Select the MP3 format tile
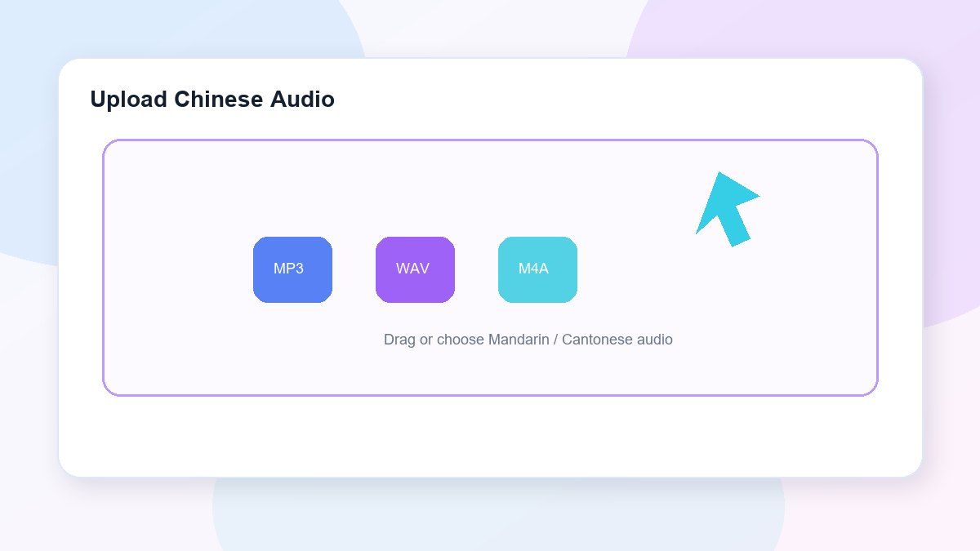Viewport: 980px width, 551px height. [x=292, y=269]
